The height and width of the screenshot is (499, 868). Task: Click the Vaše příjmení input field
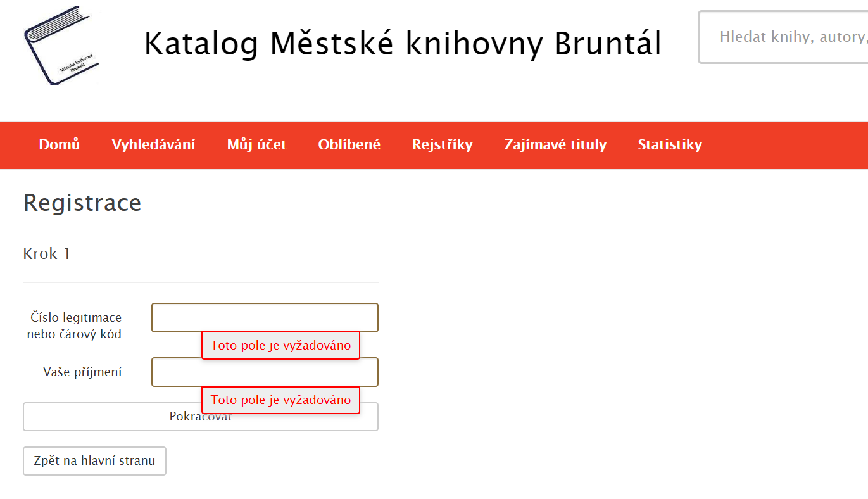pyautogui.click(x=265, y=372)
